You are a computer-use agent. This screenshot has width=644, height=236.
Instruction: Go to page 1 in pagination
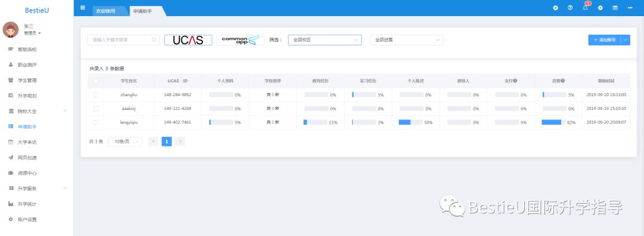click(x=166, y=142)
